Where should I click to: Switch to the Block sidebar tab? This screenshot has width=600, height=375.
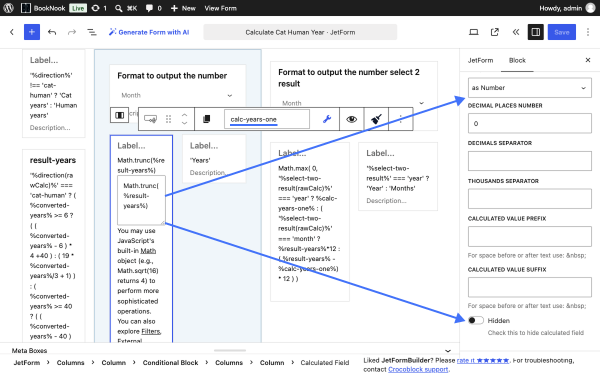[x=517, y=60]
